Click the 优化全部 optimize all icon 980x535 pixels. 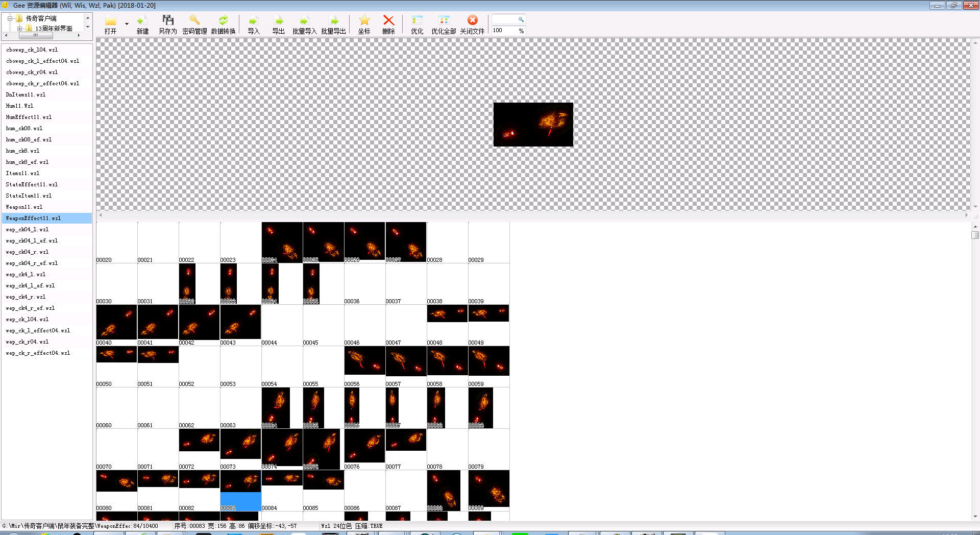(x=444, y=20)
